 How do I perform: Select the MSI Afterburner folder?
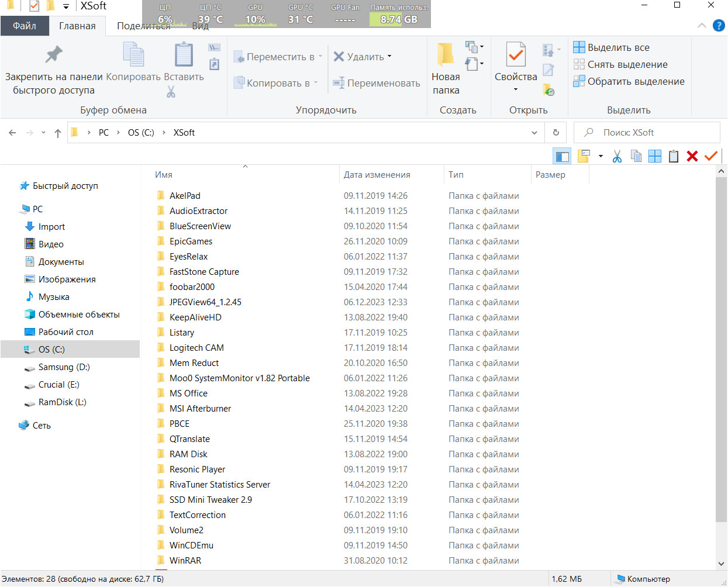pyautogui.click(x=200, y=409)
